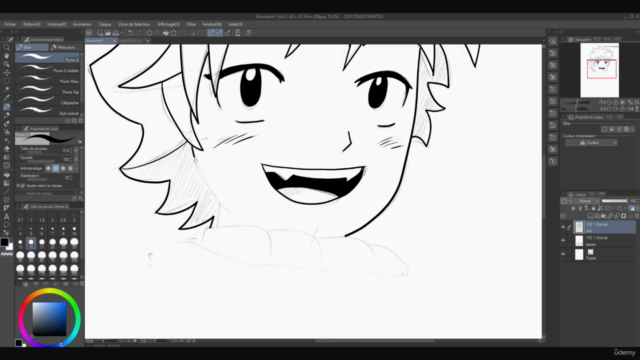640x360 pixels.
Task: Select the Auto select magic wand tool
Action: [7, 89]
